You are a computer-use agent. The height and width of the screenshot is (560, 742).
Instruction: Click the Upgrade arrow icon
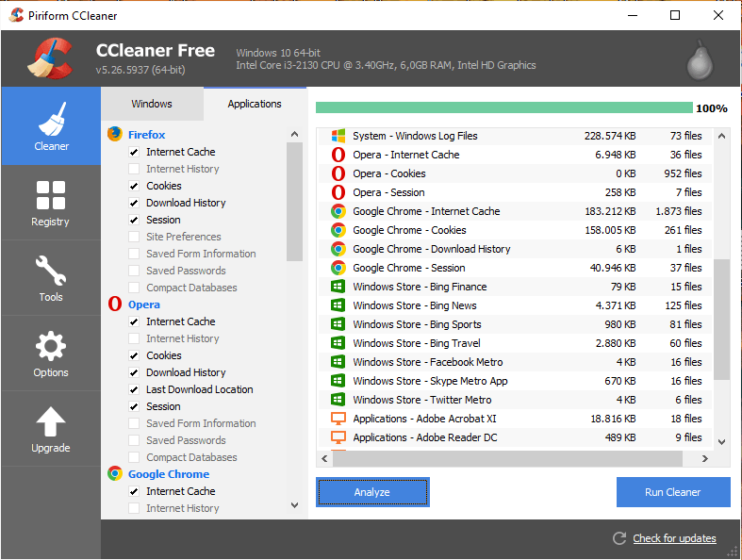pos(51,421)
